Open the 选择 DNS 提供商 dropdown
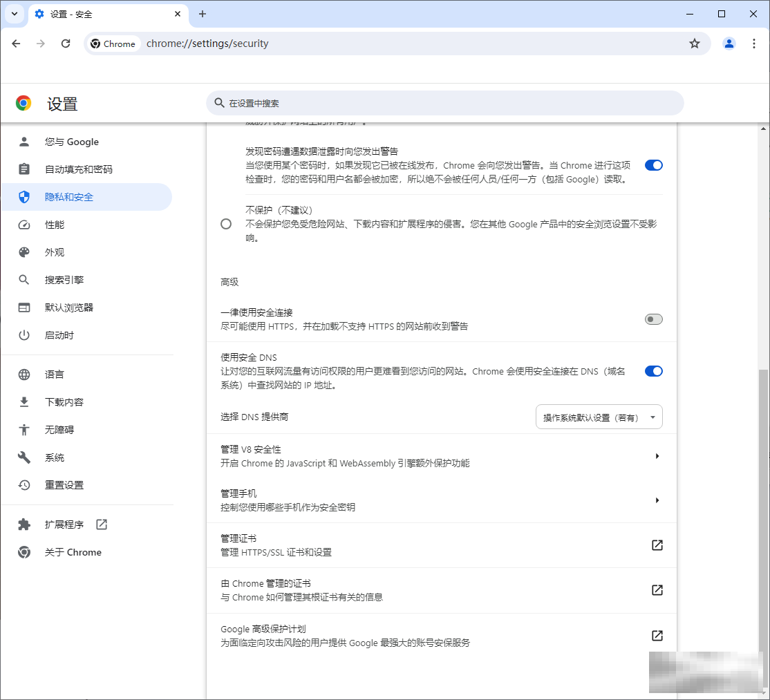The width and height of the screenshot is (770, 700). (x=599, y=417)
